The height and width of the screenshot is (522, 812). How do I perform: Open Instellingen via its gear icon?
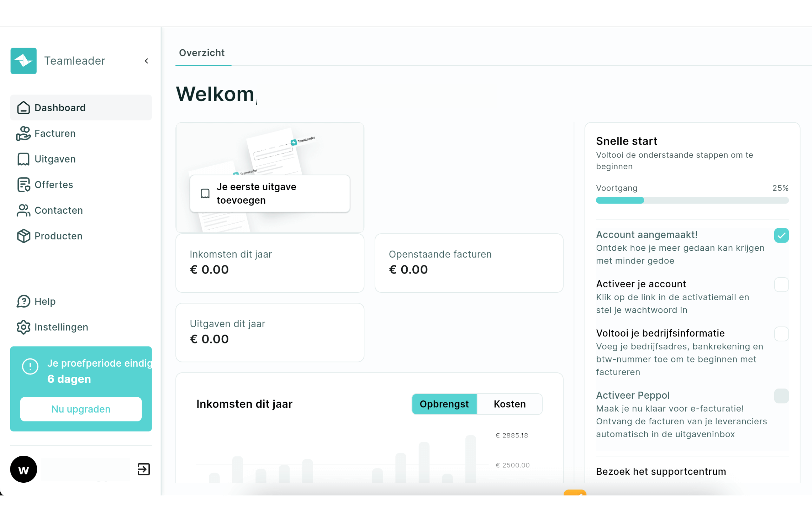click(23, 327)
